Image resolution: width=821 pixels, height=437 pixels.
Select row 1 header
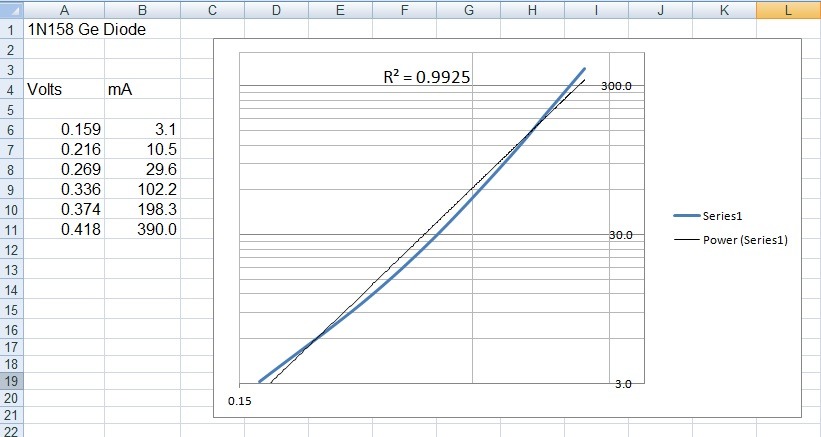pos(12,29)
